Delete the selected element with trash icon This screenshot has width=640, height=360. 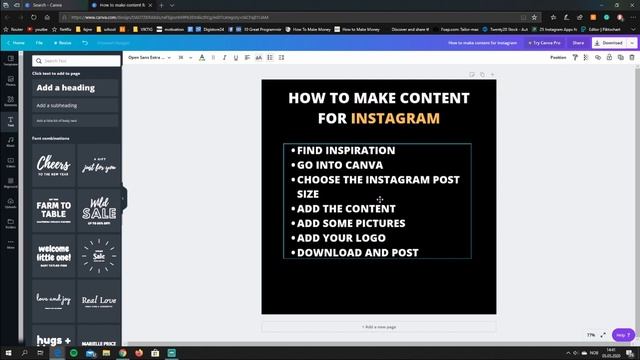pos(632,58)
